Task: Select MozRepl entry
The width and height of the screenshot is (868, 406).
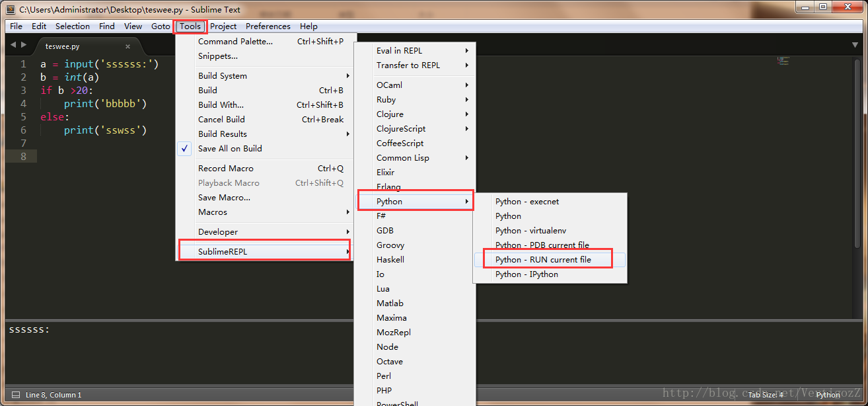Action: tap(416, 333)
